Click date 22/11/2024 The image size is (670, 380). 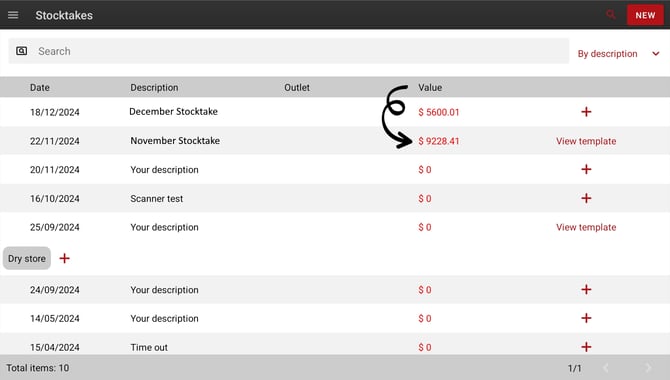pyautogui.click(x=55, y=141)
